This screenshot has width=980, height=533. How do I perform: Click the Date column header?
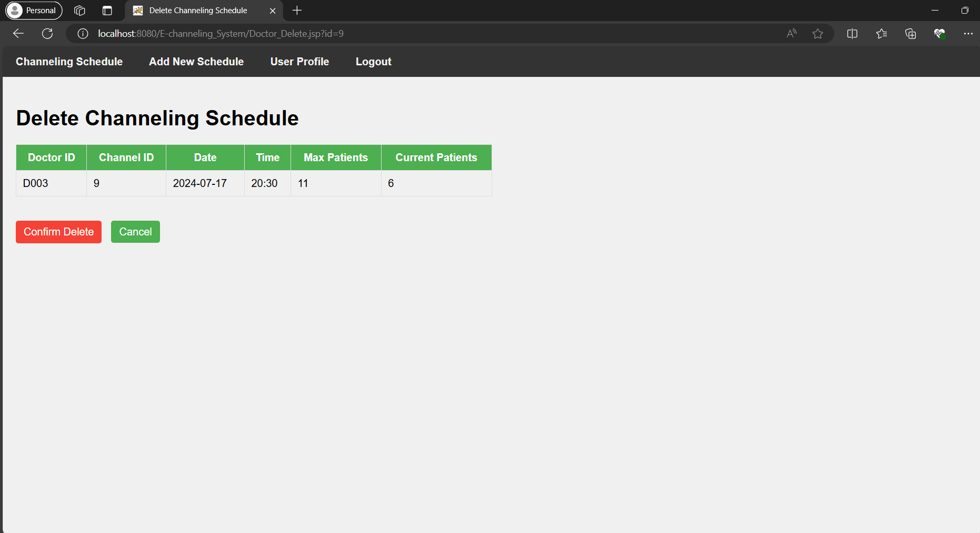205,157
